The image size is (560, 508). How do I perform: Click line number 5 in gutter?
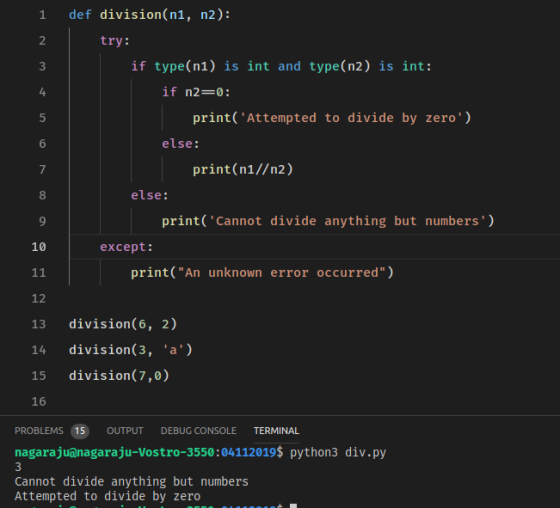pos(42,118)
